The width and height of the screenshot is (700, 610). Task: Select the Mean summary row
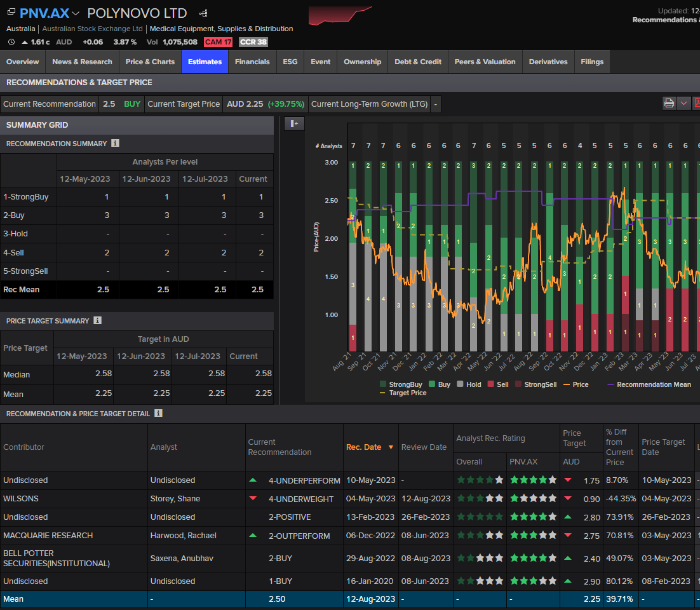tap(350, 599)
